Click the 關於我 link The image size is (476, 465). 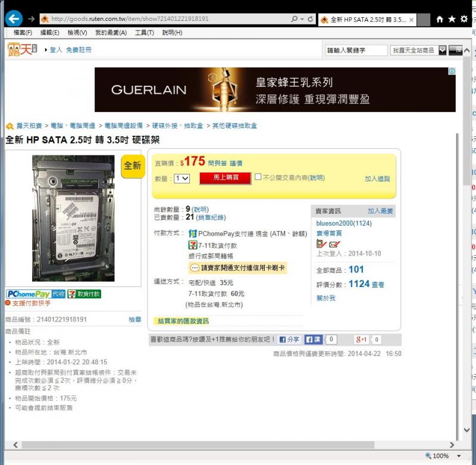click(x=325, y=298)
